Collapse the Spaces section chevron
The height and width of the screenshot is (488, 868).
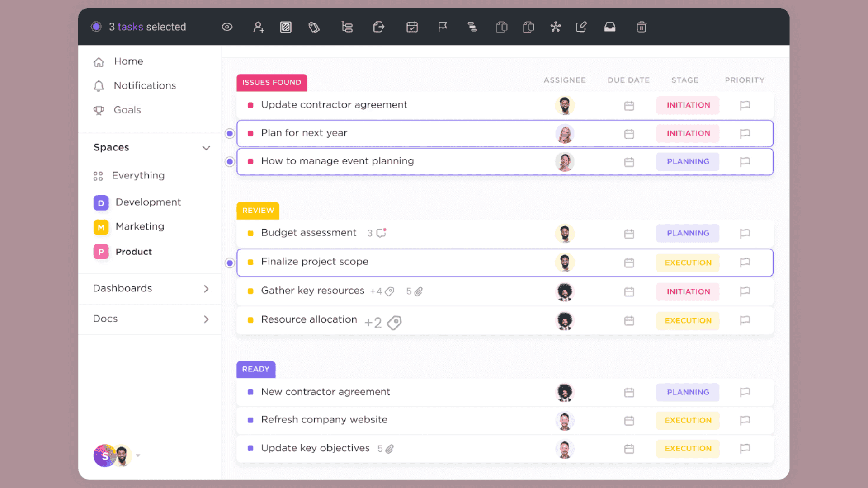coord(206,148)
